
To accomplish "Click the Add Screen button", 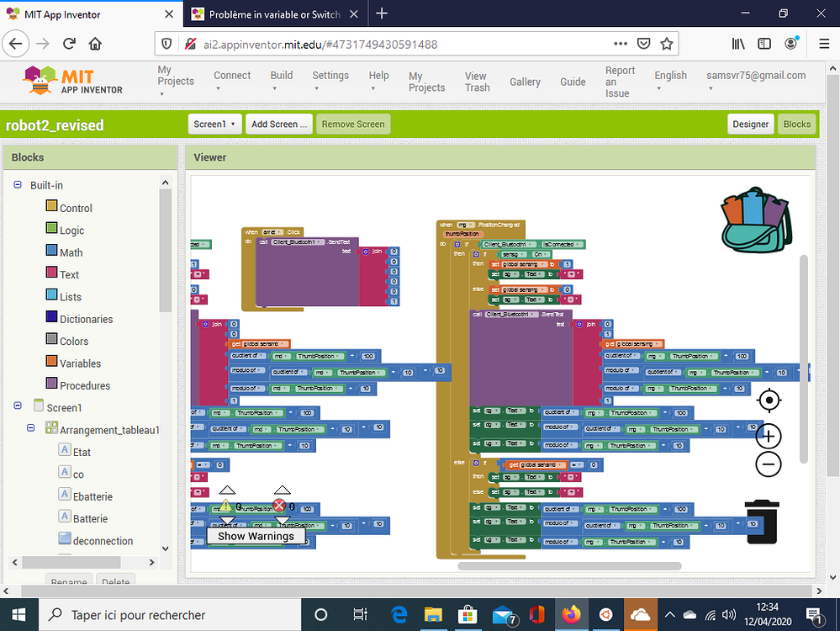I will point(278,123).
